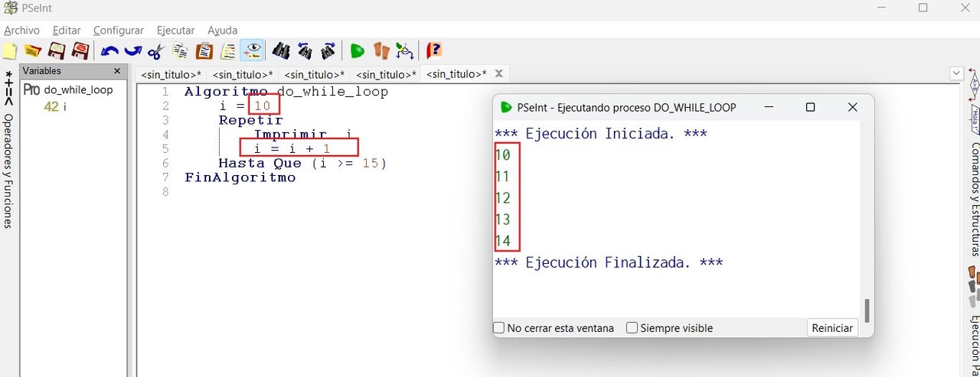Viewport: 980px width, 377px height.
Task: Click the Algoritmo keyword on line 1
Action: click(x=226, y=92)
